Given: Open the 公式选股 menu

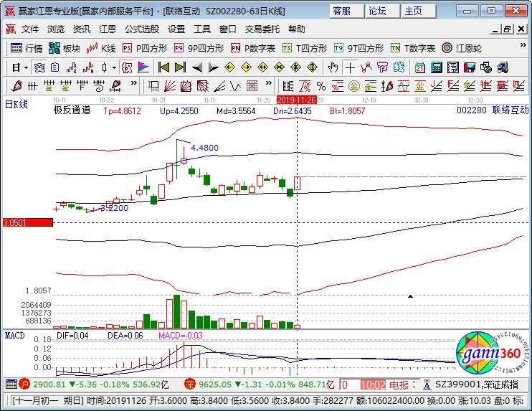Looking at the screenshot, I should pos(142,29).
